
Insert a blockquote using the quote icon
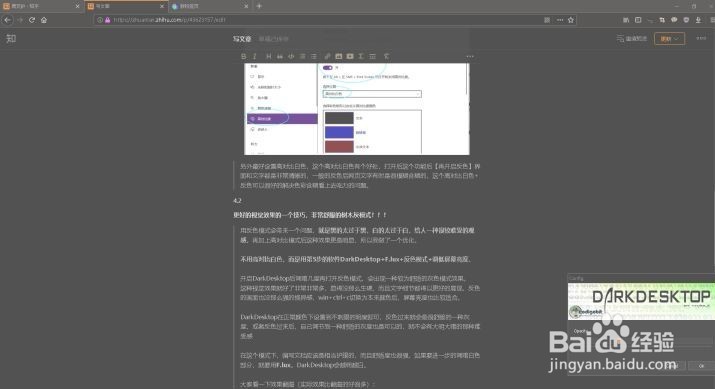pos(280,56)
